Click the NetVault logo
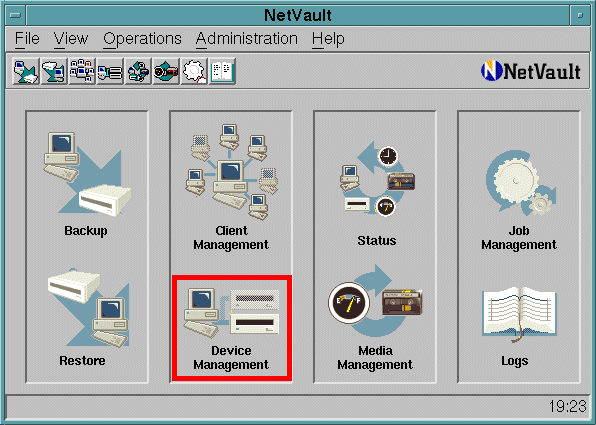Image resolution: width=596 pixels, height=425 pixels. [531, 71]
